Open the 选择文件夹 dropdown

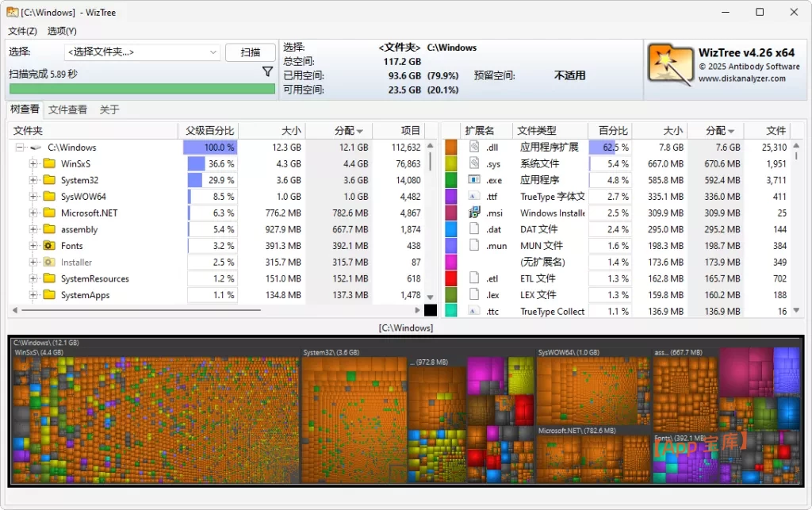click(x=213, y=52)
